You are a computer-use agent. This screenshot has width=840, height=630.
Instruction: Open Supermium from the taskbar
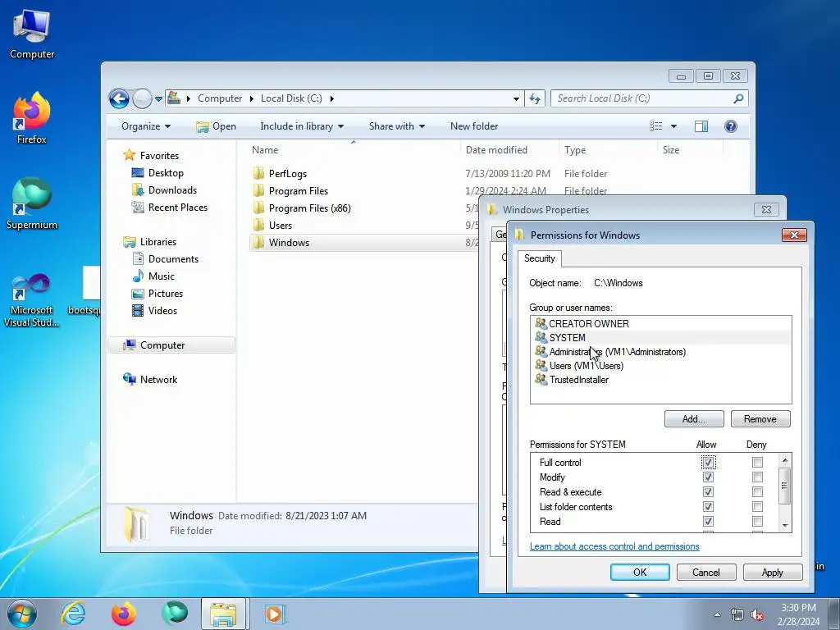click(174, 614)
